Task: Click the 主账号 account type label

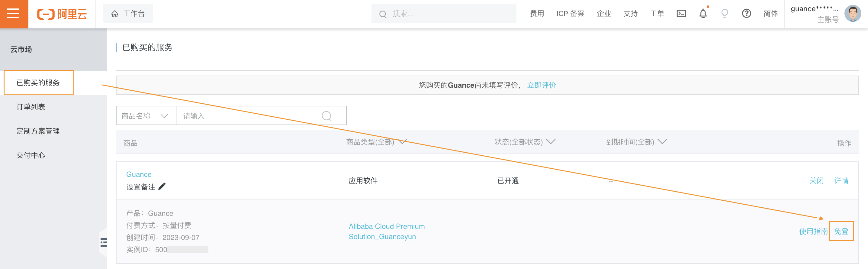Action: point(828,20)
